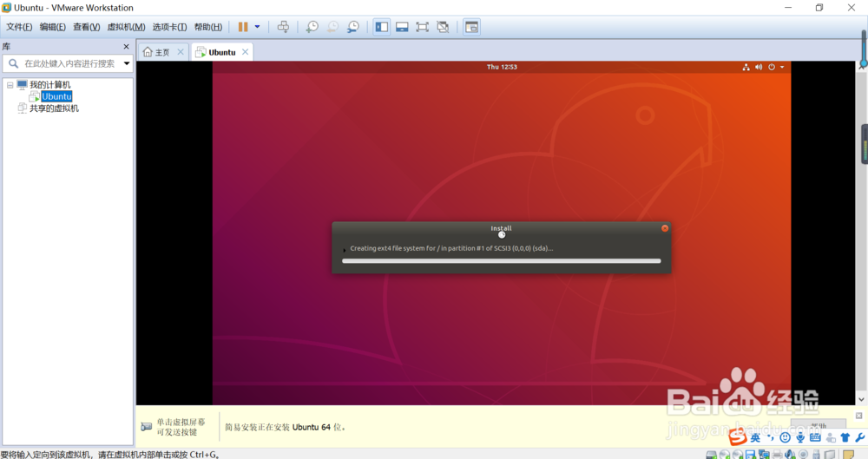The image size is (868, 459).
Task: Enter full screen mode
Action: coord(423,27)
